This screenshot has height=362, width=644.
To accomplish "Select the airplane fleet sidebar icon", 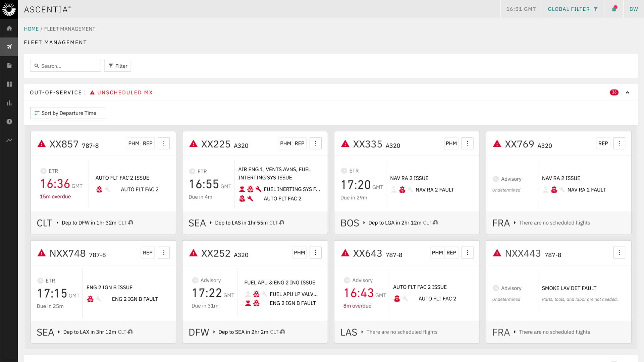I will pyautogui.click(x=9, y=47).
